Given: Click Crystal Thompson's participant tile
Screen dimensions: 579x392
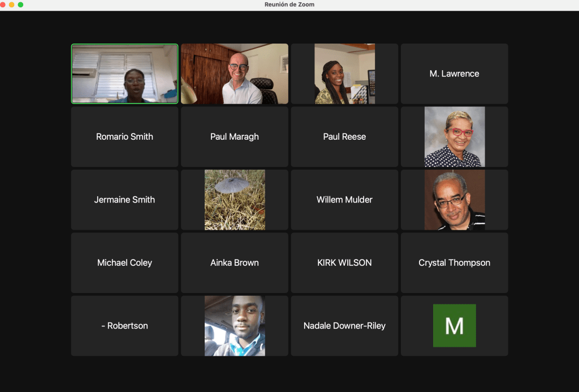Looking at the screenshot, I should click(454, 263).
